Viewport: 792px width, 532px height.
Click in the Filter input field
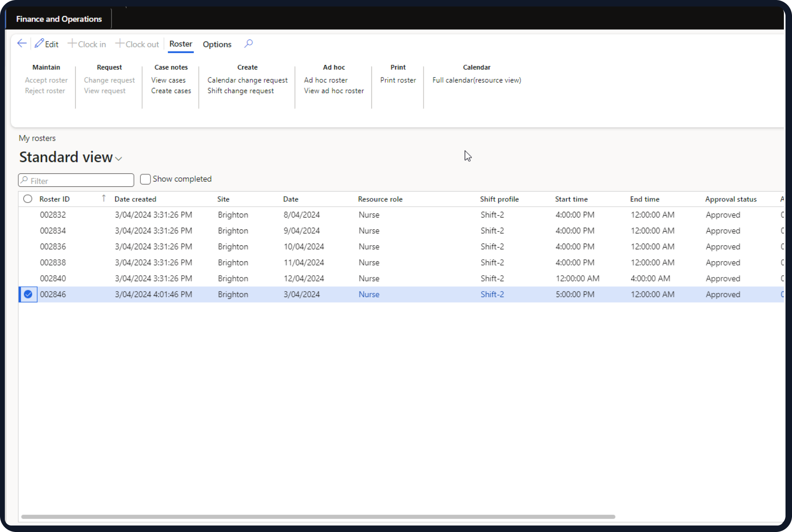80,180
